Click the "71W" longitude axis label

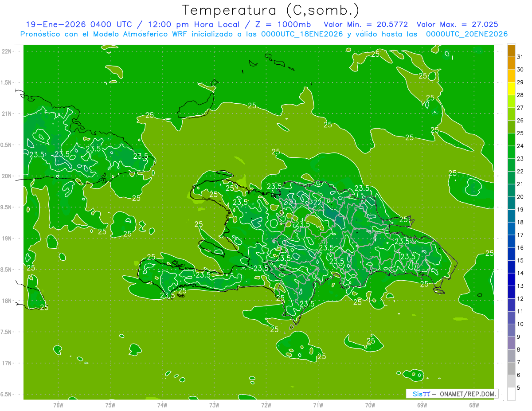[x=318, y=405]
